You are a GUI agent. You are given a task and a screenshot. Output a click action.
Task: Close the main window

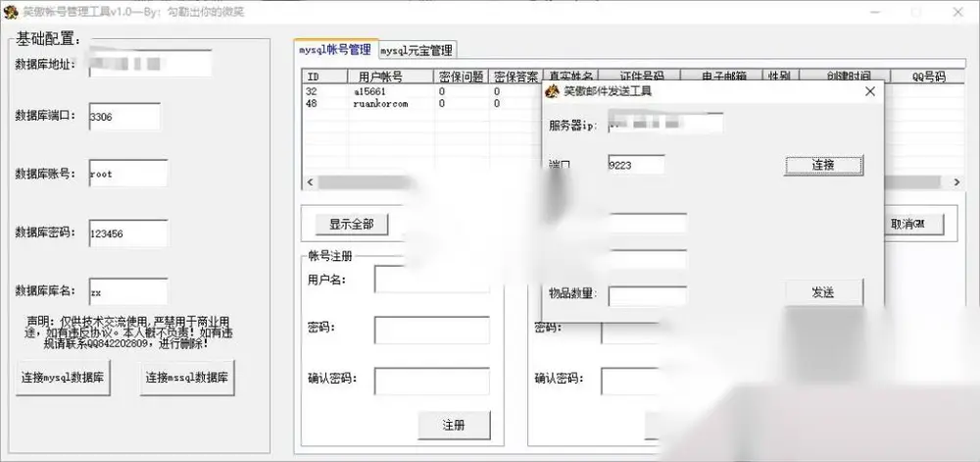957,12
